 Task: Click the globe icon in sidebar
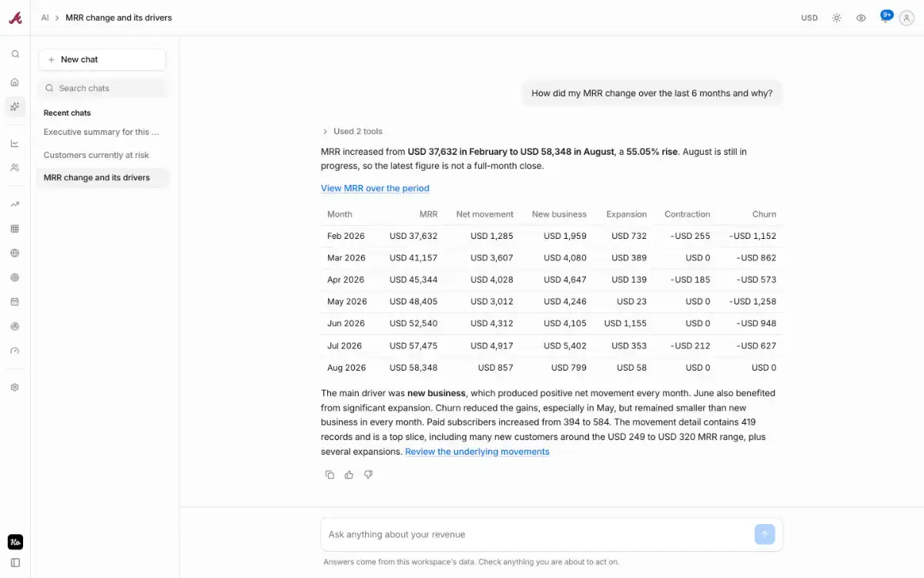[15, 253]
